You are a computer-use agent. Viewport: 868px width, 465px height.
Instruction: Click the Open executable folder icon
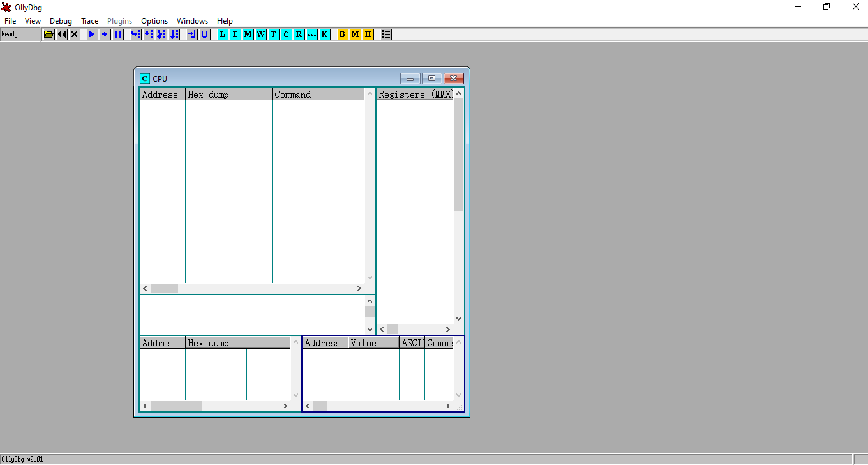[49, 34]
